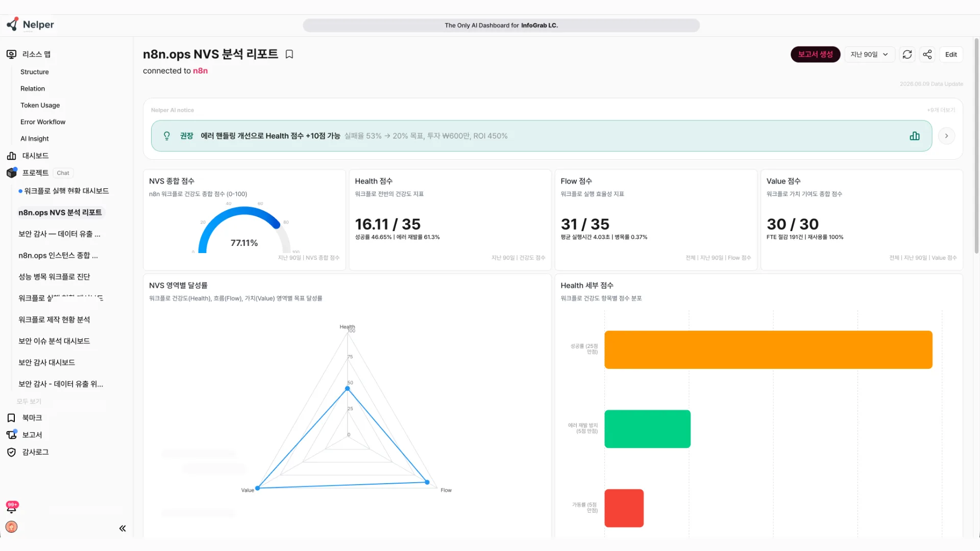Click the 감사로그 shield icon
This screenshot has width=980, height=551.
[x=11, y=452]
